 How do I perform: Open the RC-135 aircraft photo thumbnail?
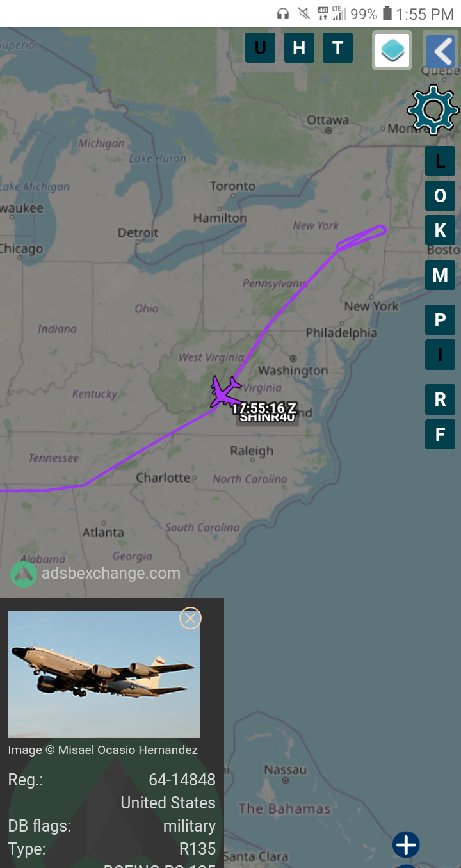(x=104, y=674)
